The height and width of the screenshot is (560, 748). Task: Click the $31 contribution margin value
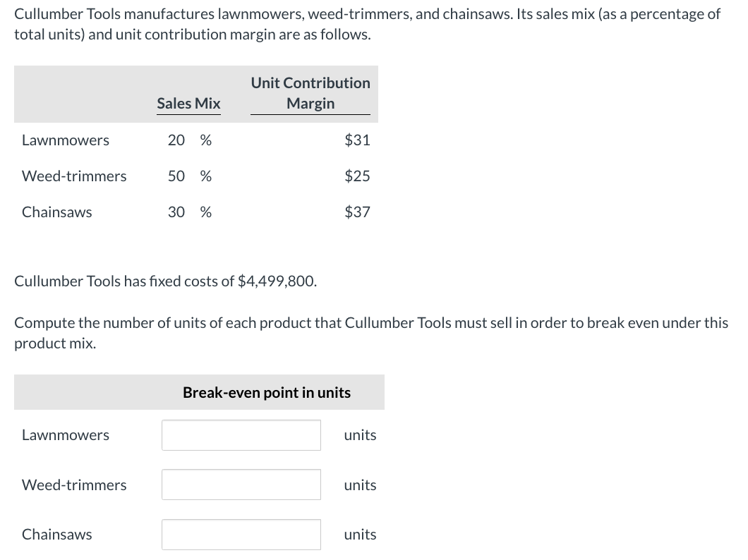[357, 140]
